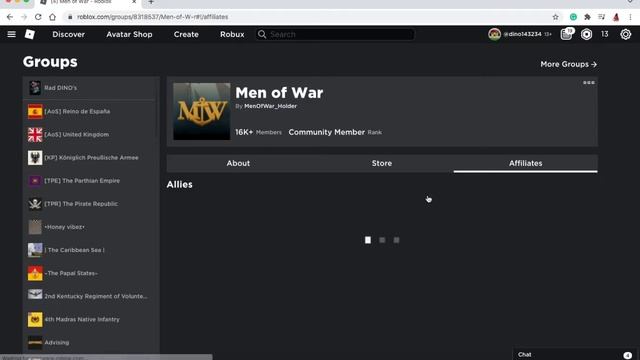This screenshot has width=640, height=360.
Task: Open the Chat panel
Action: click(x=574, y=354)
